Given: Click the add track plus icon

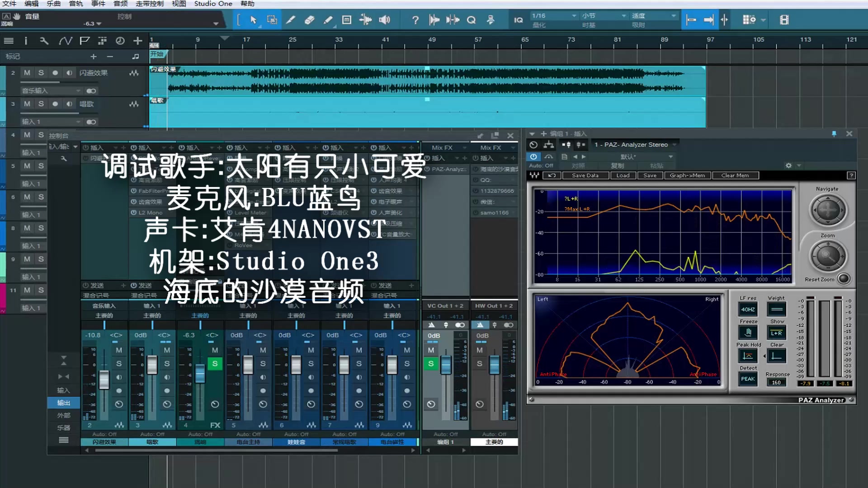Looking at the screenshot, I should 138,41.
